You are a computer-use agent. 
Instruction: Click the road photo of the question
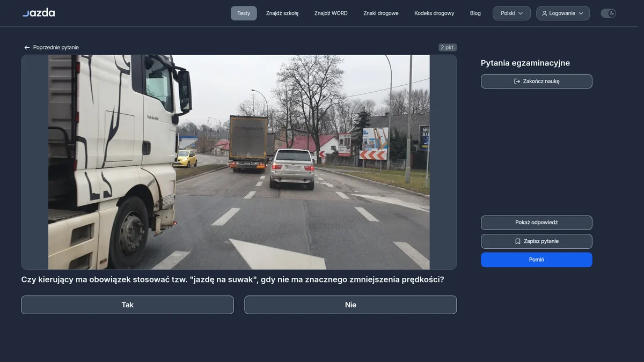point(239,162)
